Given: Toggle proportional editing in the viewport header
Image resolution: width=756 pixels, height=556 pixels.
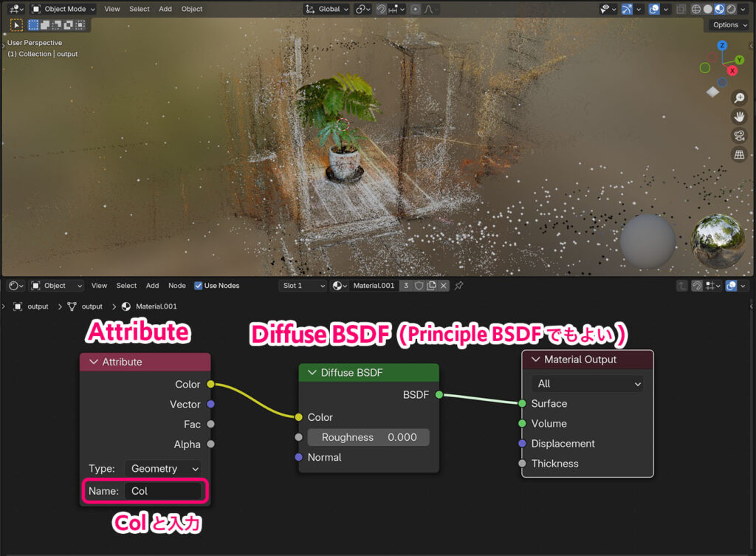Looking at the screenshot, I should (415, 9).
